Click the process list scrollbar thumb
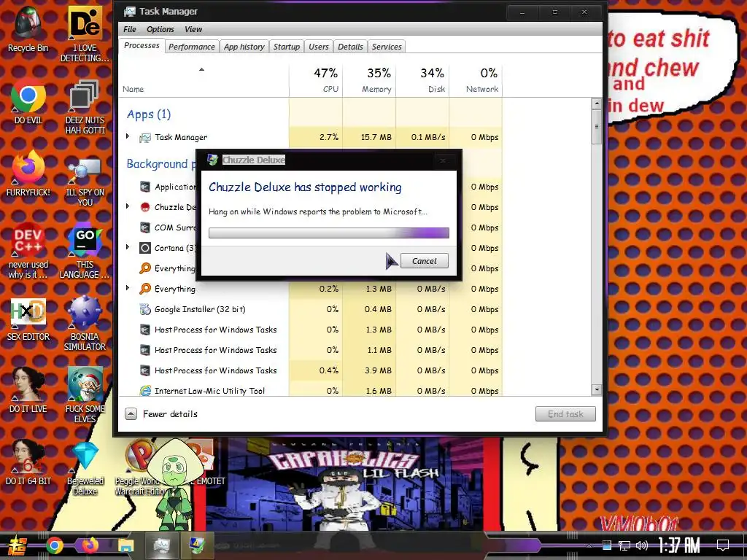 [597, 127]
